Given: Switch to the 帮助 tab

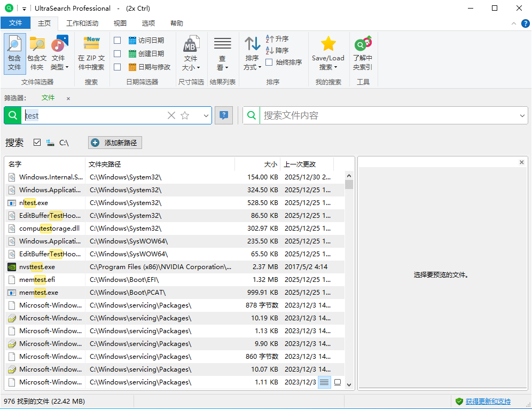Looking at the screenshot, I should click(x=176, y=23).
